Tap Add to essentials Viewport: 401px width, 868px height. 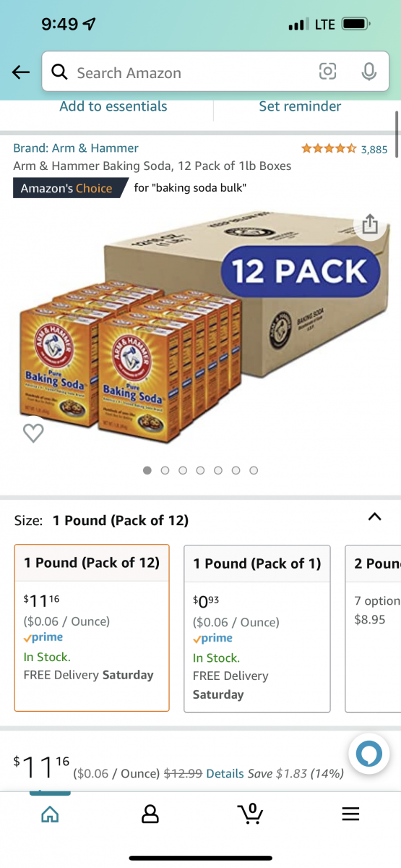[113, 106]
